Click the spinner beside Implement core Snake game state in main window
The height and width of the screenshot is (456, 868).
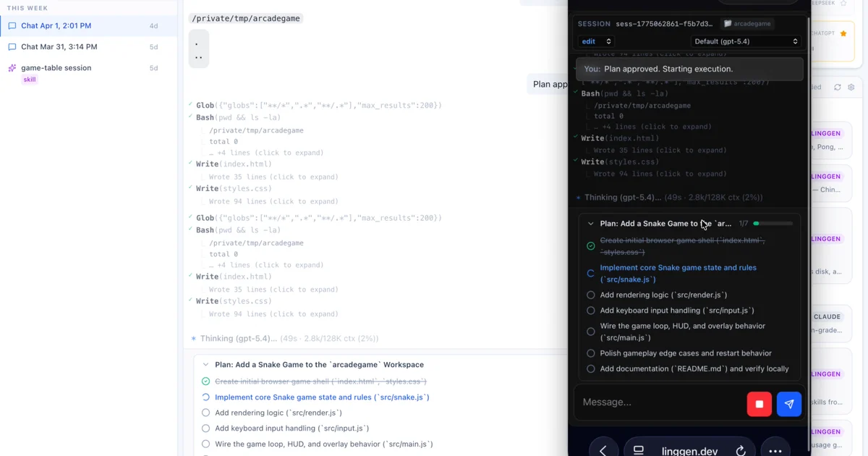[205, 397]
